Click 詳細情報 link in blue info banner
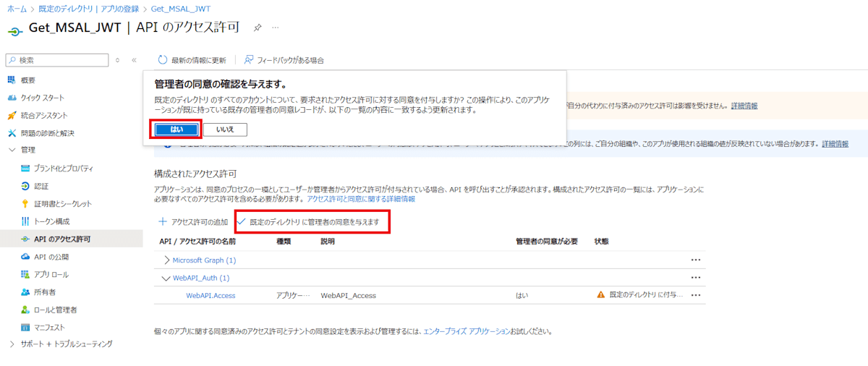Image resolution: width=868 pixels, height=366 pixels. click(835, 144)
